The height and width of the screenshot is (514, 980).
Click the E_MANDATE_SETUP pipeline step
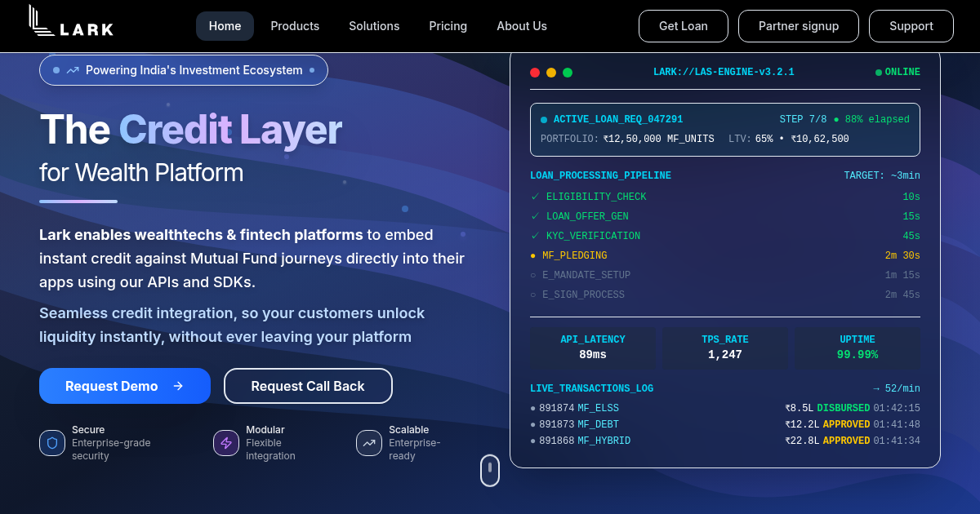[x=725, y=275]
